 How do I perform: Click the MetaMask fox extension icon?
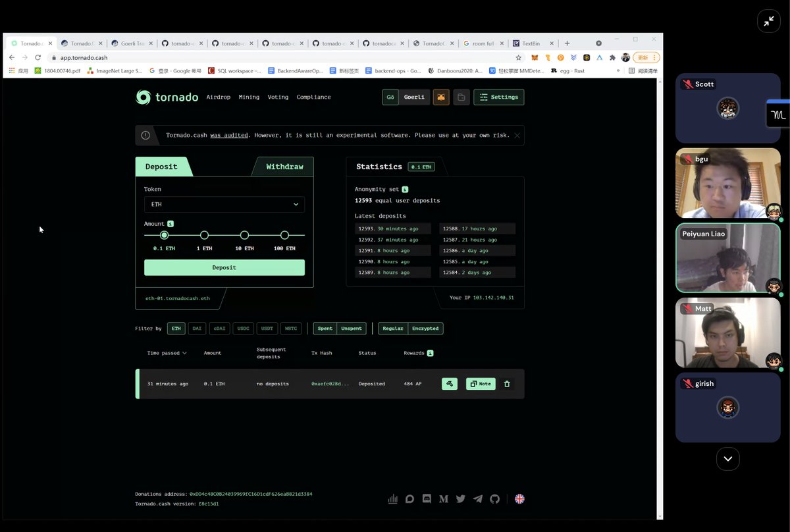535,57
